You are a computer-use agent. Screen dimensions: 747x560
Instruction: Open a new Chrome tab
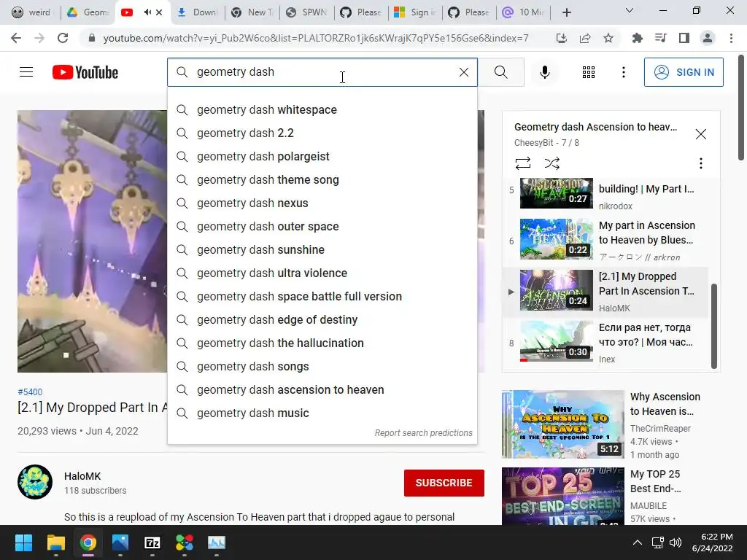566,12
